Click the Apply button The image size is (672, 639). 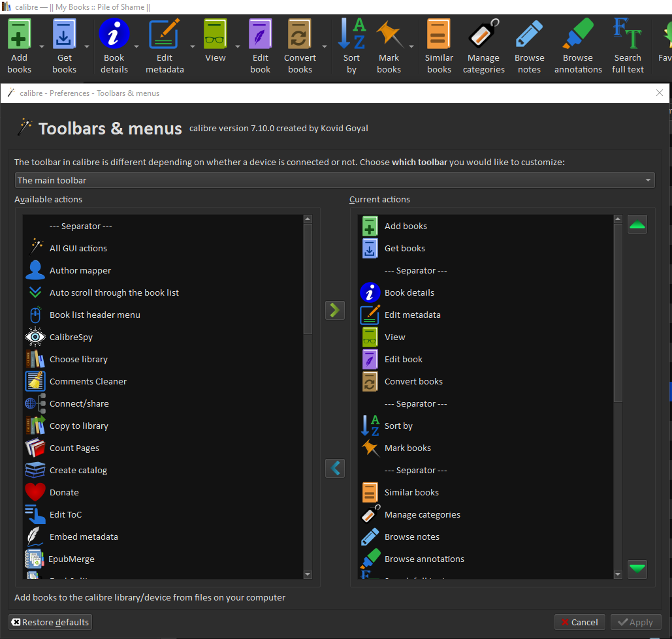point(635,622)
